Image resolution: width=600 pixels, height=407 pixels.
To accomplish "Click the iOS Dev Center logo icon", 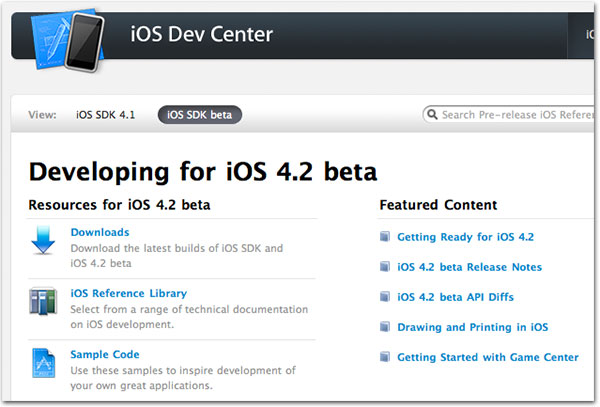I will pos(67,40).
